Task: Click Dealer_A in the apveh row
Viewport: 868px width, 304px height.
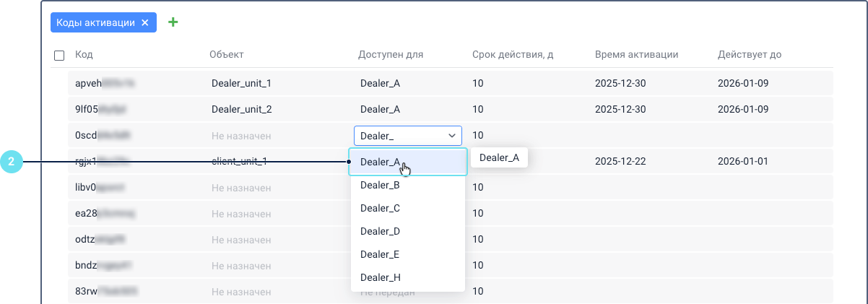Action: 380,83
